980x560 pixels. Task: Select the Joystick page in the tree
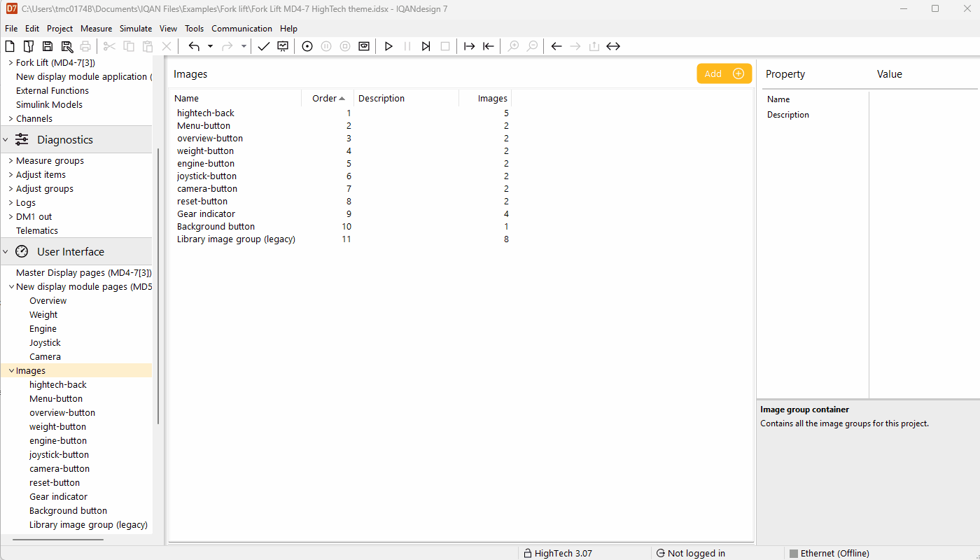(x=45, y=343)
